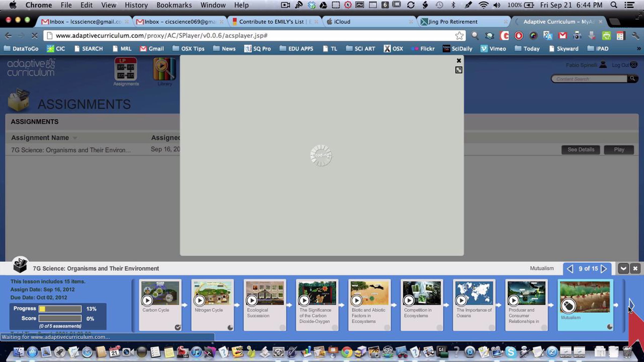Play the Carbon Cycle lesson thumbnail
644x362 pixels.
(x=147, y=300)
